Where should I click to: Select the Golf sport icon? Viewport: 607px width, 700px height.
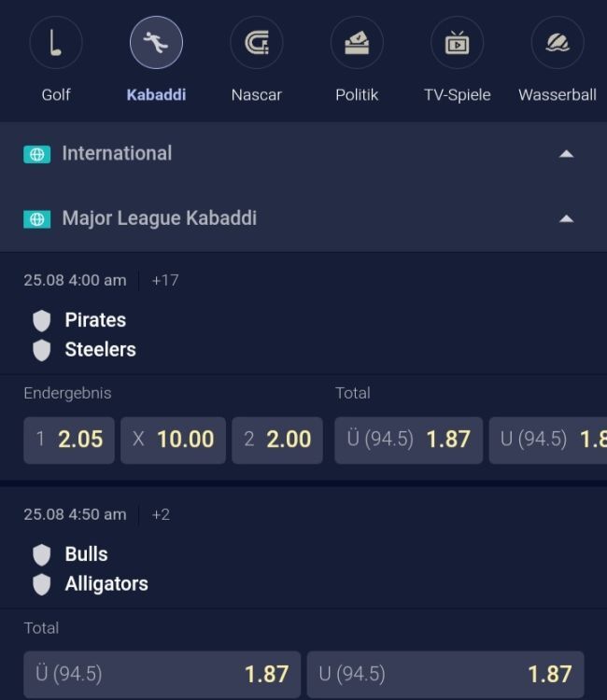tap(56, 43)
